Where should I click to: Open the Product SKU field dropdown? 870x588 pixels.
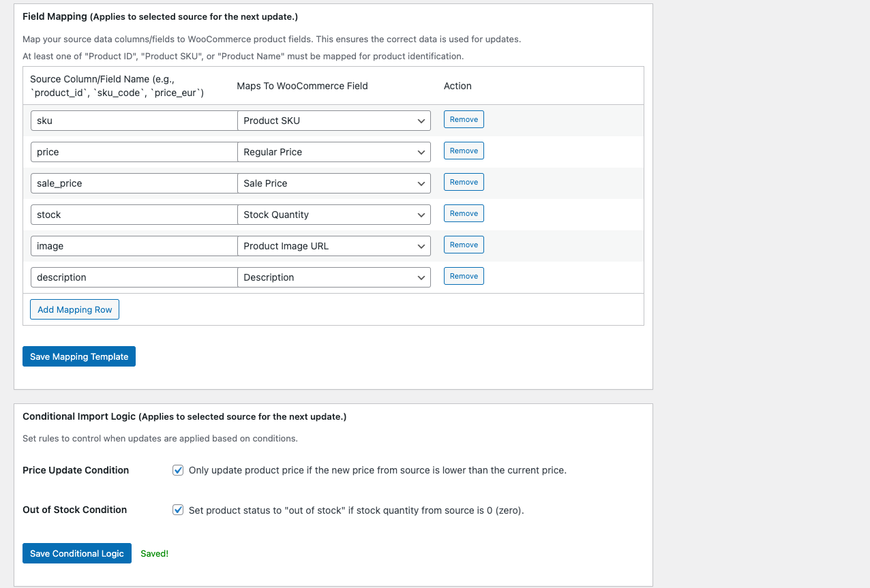[x=334, y=121]
